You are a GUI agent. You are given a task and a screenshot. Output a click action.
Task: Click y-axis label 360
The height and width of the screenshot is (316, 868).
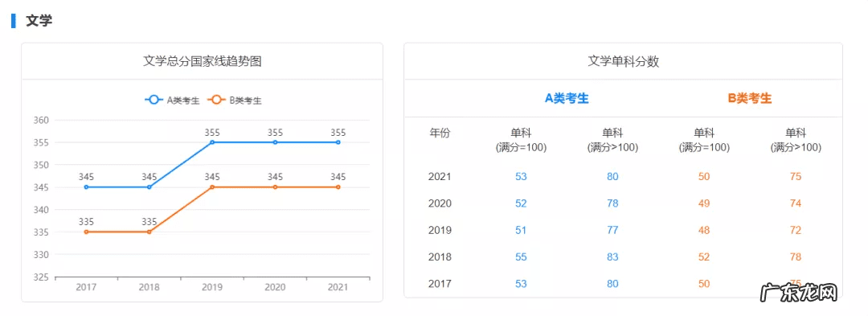[x=42, y=120]
